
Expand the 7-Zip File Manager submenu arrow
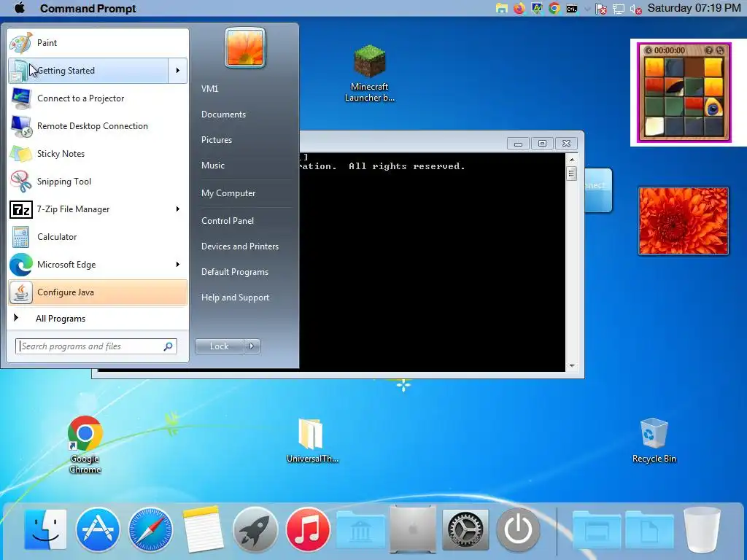click(x=178, y=209)
